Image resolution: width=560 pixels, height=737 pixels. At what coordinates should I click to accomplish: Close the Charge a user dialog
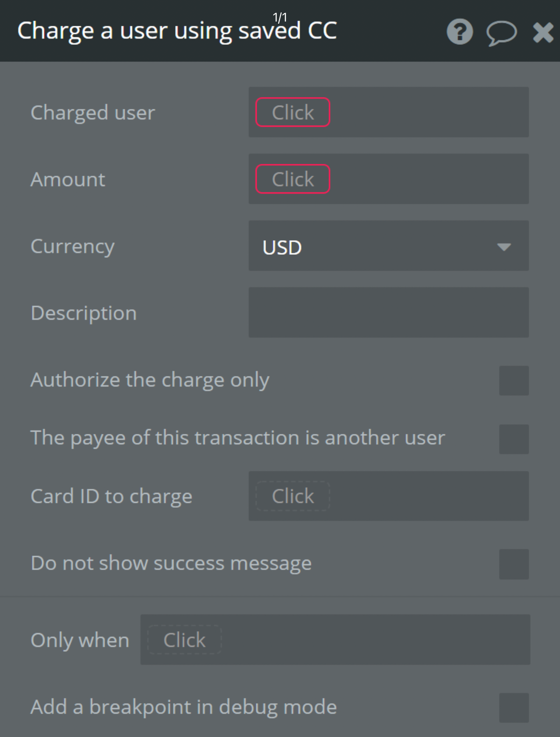click(543, 31)
